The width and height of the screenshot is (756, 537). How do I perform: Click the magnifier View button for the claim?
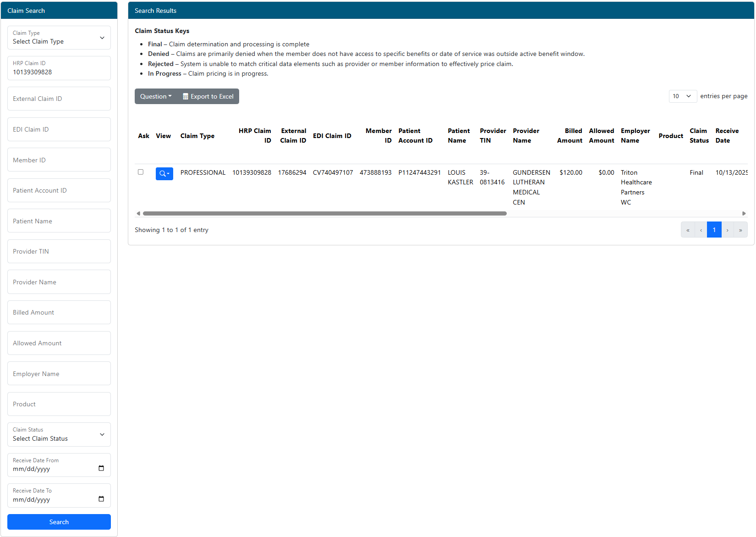pos(164,174)
